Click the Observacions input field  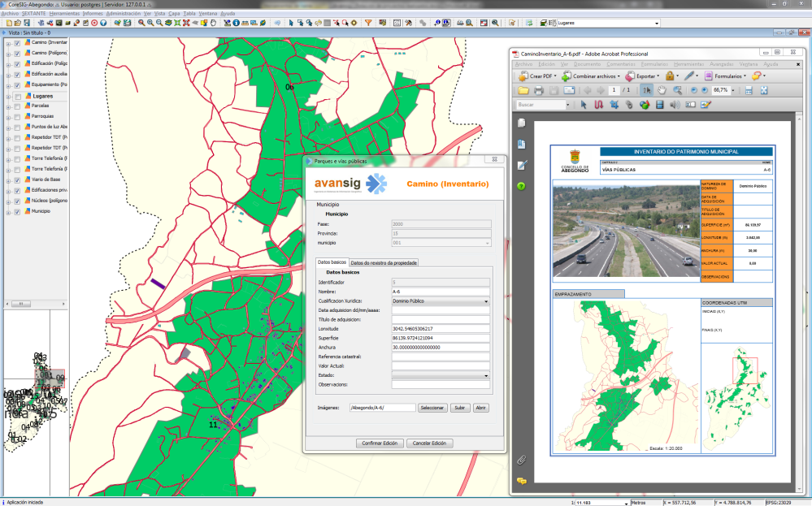[441, 385]
